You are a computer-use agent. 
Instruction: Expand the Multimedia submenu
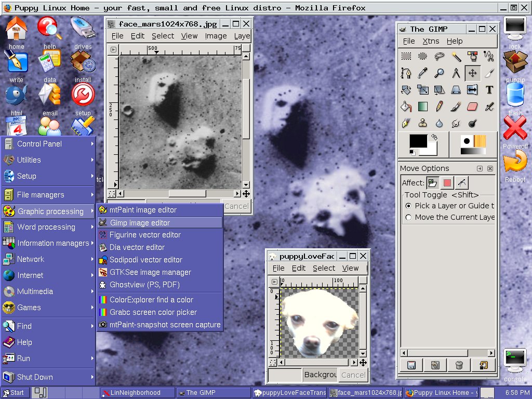pos(48,291)
